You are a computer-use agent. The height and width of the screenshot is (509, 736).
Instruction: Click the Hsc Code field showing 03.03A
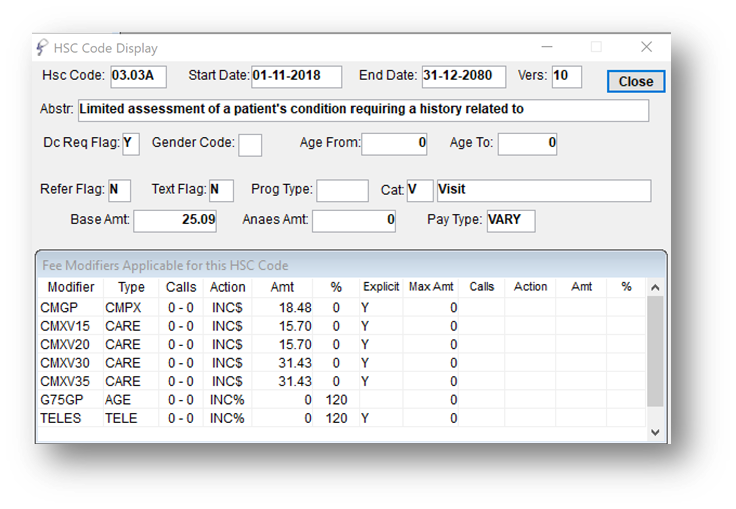coord(138,77)
